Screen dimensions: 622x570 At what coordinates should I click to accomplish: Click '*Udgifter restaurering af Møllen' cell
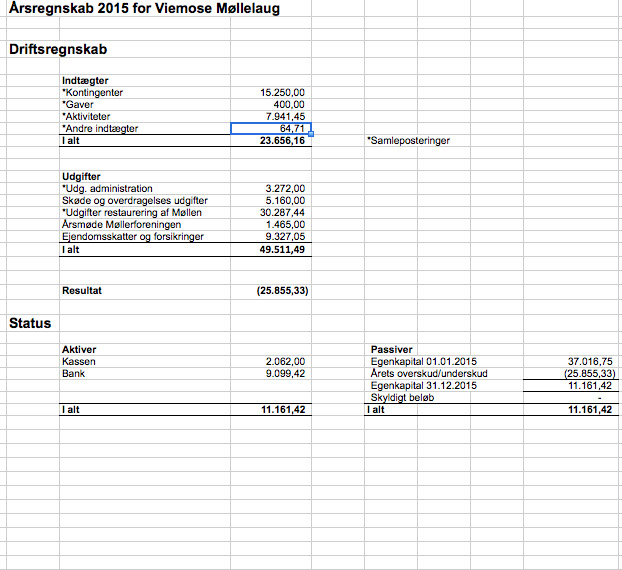pyautogui.click(x=132, y=212)
